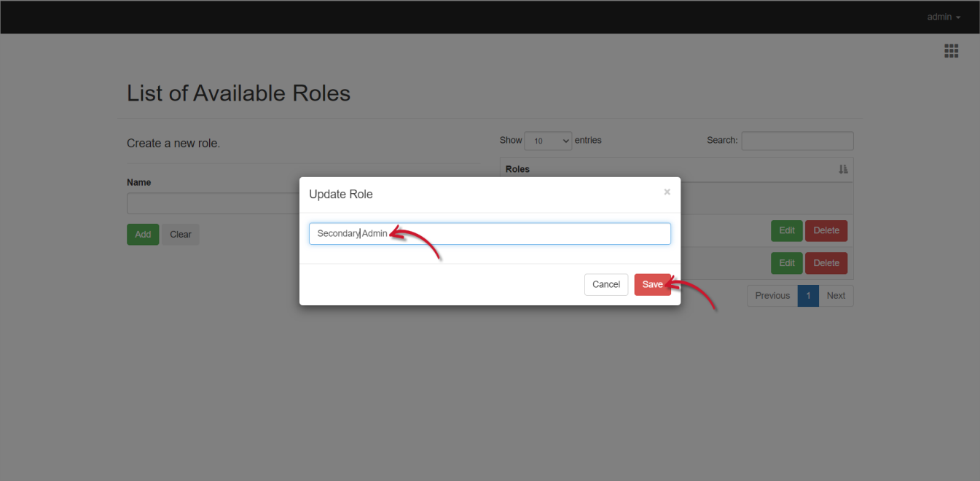This screenshot has width=980, height=481.
Task: Close the Update Role dialog with the X
Action: tap(667, 192)
